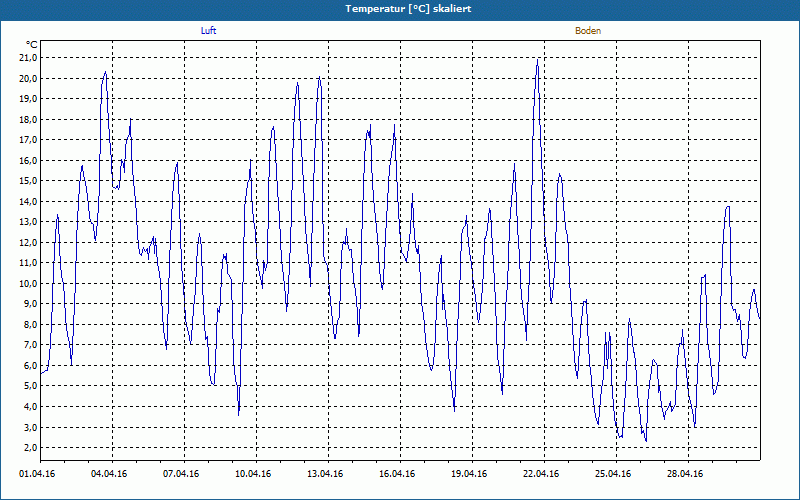Click the 20,0 y-axis value

(x=28, y=79)
